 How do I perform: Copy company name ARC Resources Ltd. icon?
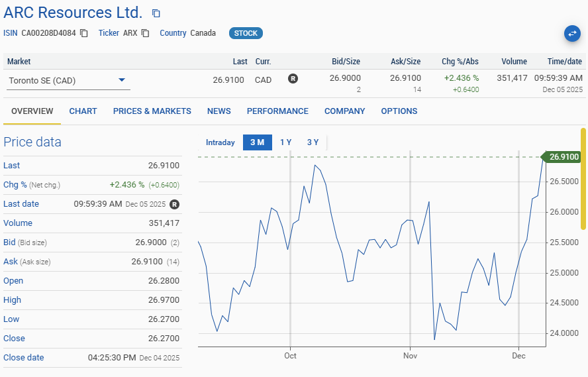tap(156, 13)
